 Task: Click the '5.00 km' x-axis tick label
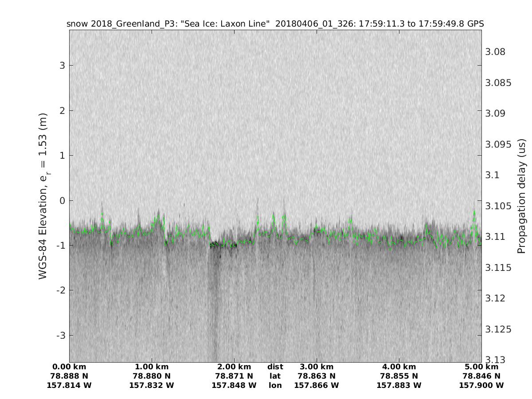coord(481,367)
